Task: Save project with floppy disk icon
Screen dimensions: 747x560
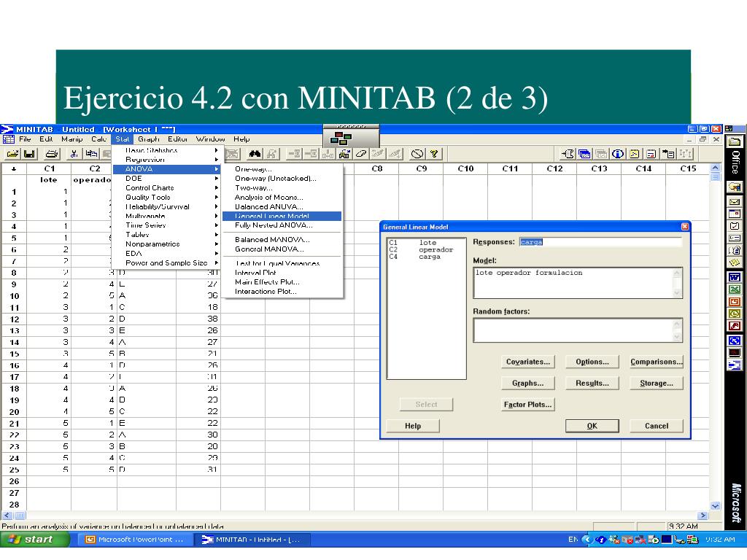Action: point(29,154)
